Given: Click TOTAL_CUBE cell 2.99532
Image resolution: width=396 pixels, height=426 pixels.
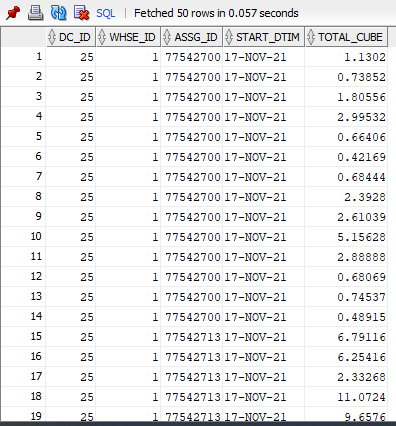Looking at the screenshot, I should pos(346,117).
